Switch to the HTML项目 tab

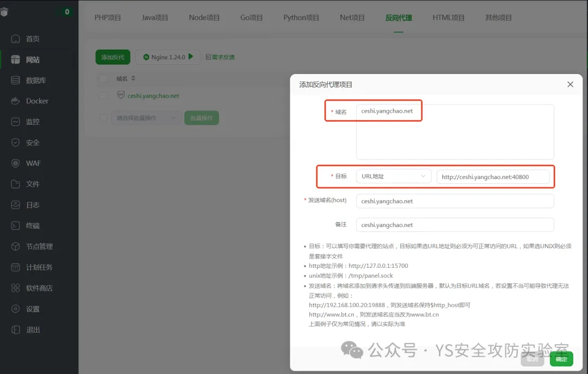pyautogui.click(x=449, y=17)
